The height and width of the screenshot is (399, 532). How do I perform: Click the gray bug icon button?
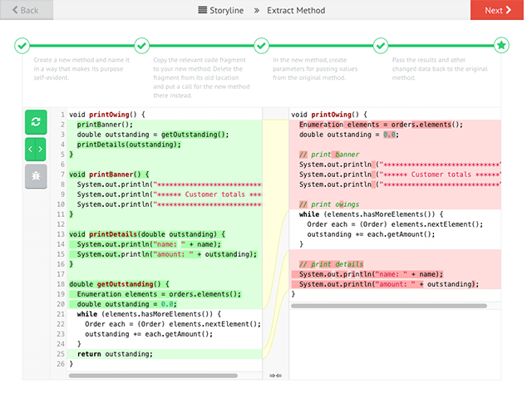click(x=36, y=176)
